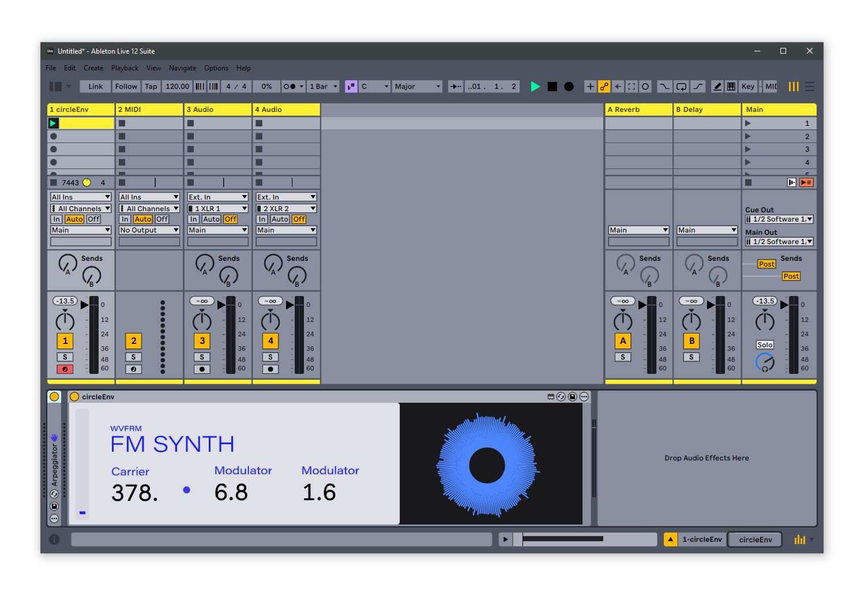Deactivate track 4 Audio with its activator

[x=270, y=341]
